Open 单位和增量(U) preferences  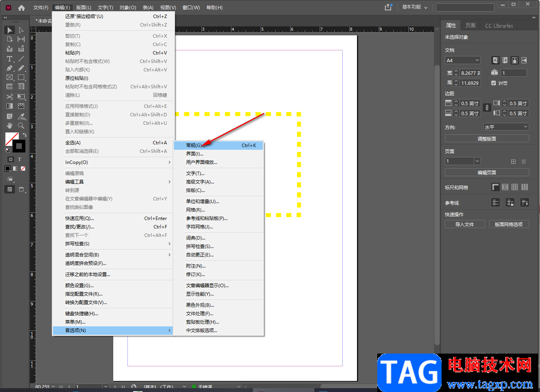coord(203,202)
